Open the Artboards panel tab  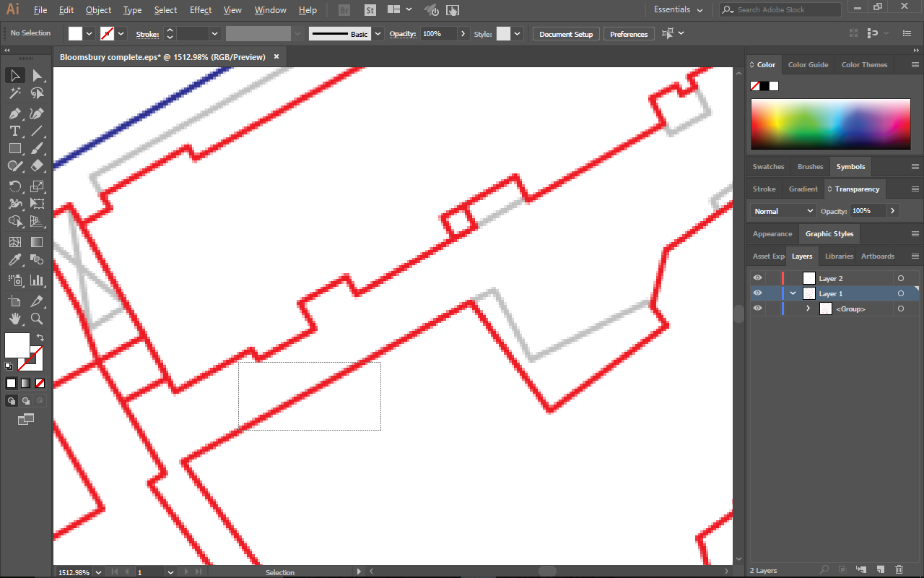point(877,256)
